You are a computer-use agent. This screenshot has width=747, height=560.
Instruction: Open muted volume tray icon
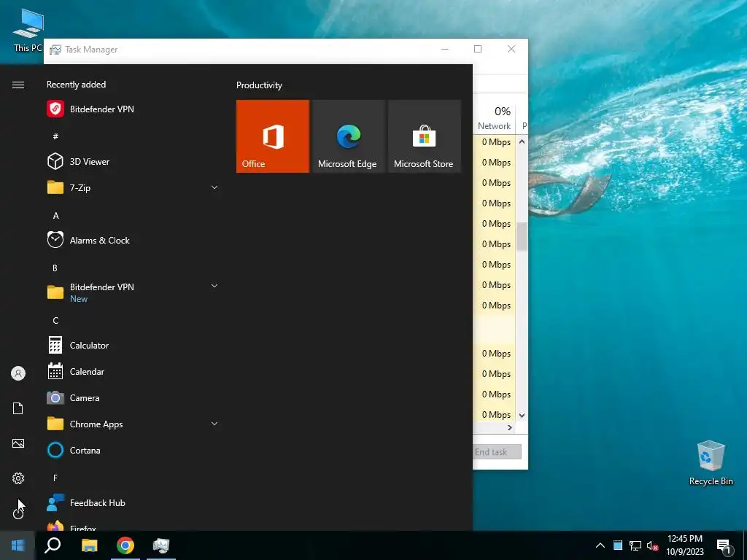653,545
